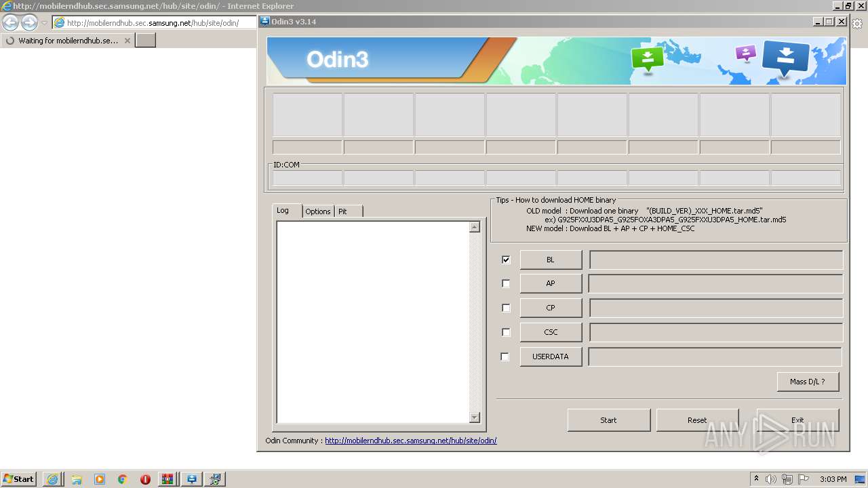
Task: Click the USERDATA file path field
Action: coord(715,357)
